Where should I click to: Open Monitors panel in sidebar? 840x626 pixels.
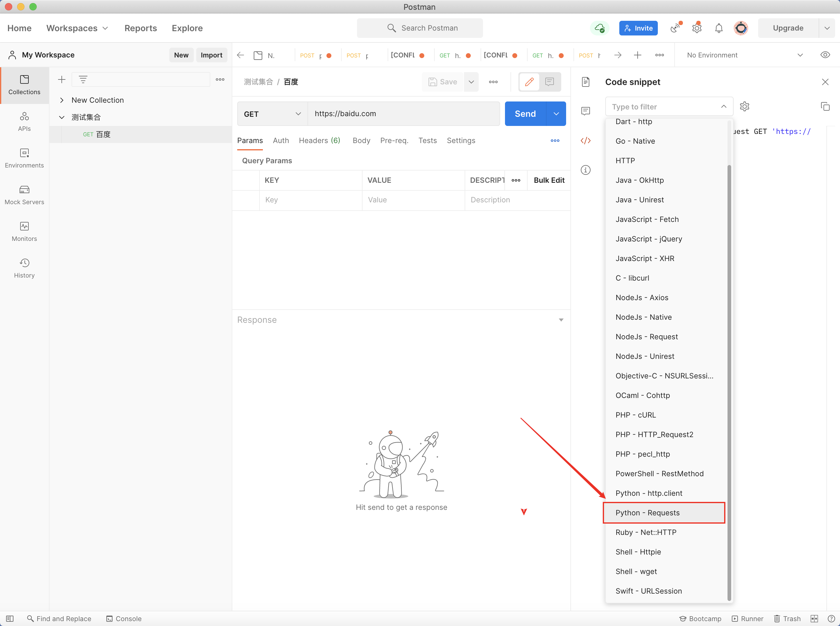tap(24, 231)
